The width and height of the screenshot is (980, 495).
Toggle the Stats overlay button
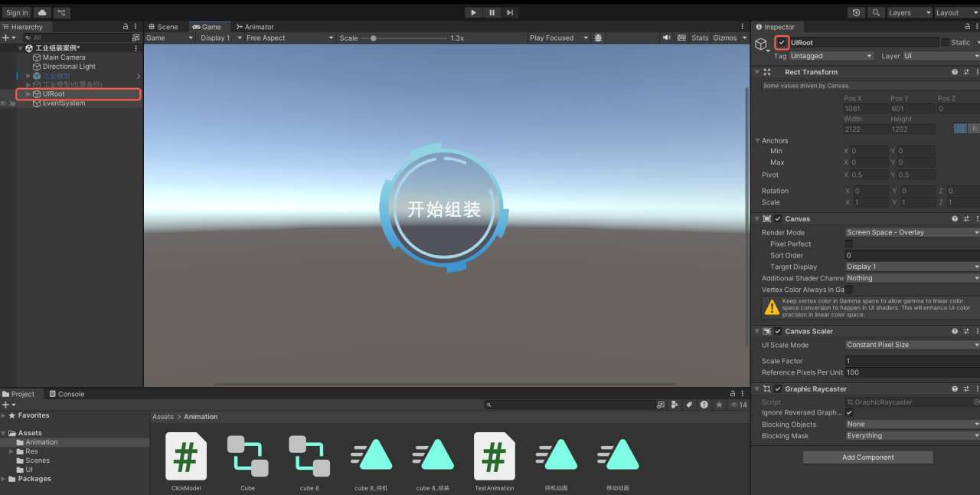click(700, 38)
